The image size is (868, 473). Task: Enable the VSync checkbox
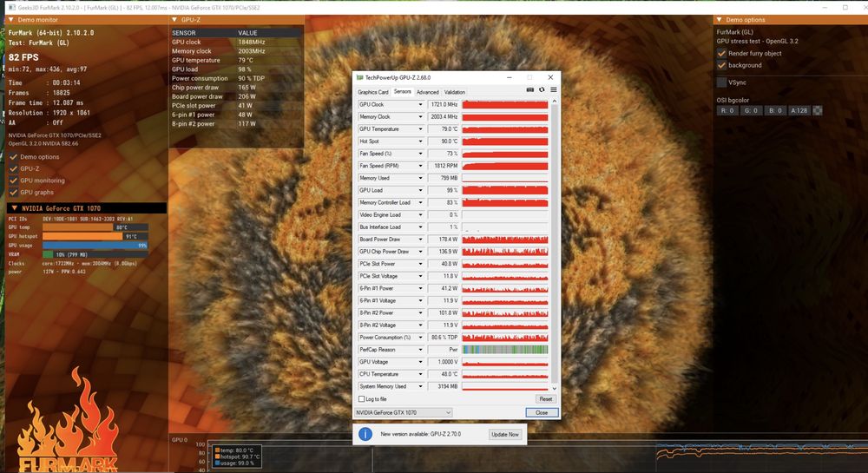point(722,82)
